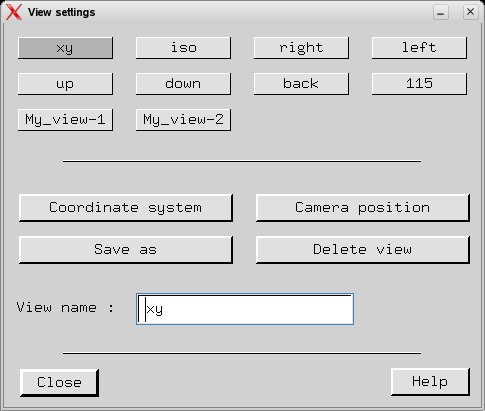
Task: Focus the View name text field
Action: [x=245, y=309]
